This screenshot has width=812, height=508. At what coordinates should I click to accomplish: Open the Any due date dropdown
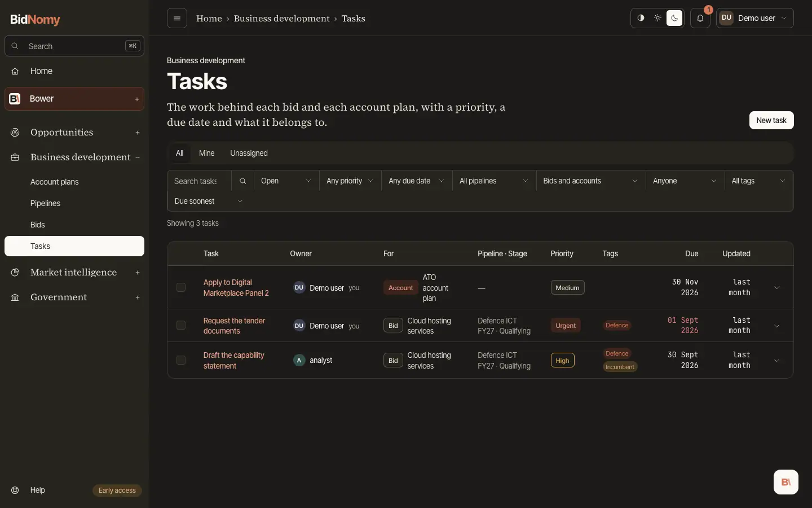pyautogui.click(x=417, y=181)
